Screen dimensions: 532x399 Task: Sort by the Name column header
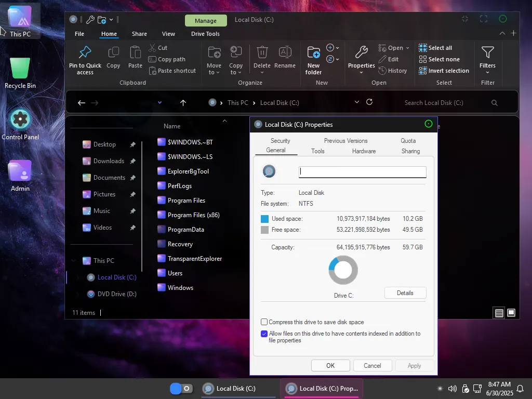(172, 126)
